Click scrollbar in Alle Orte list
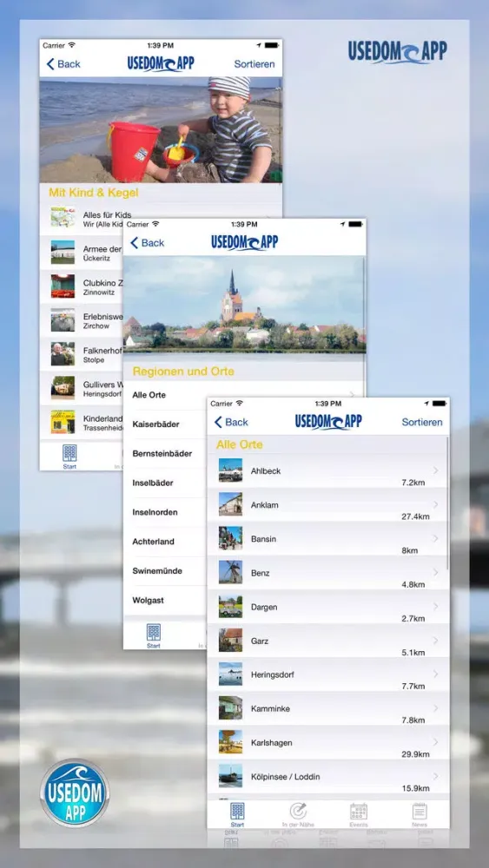 pyautogui.click(x=447, y=503)
